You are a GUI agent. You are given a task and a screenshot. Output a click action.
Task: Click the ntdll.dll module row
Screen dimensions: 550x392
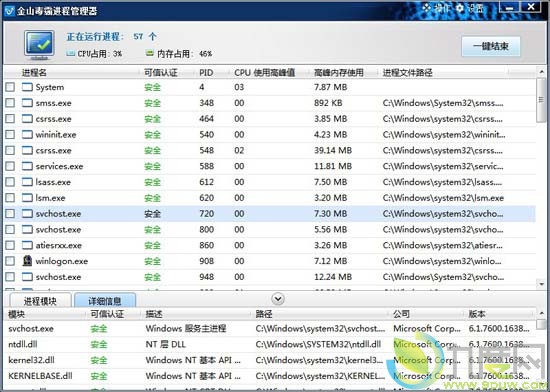coord(269,344)
